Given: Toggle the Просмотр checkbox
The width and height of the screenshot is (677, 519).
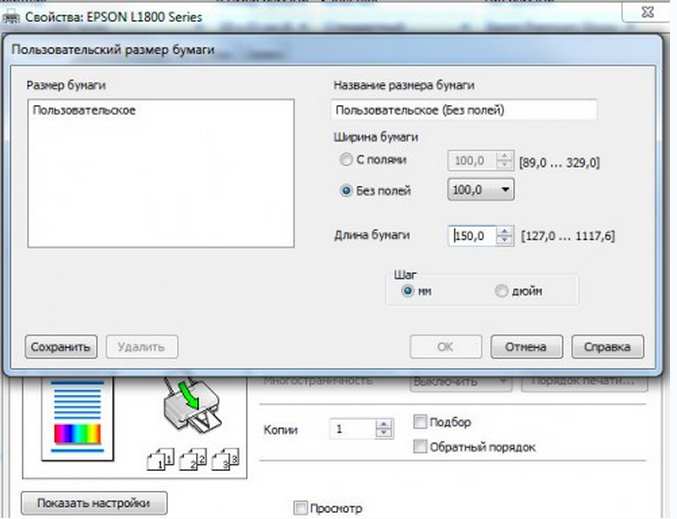Looking at the screenshot, I should 300,508.
